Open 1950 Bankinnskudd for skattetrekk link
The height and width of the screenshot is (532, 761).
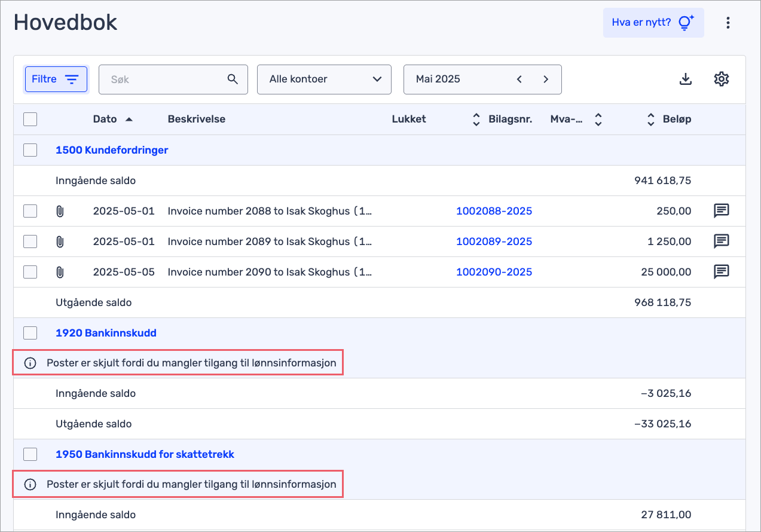145,454
